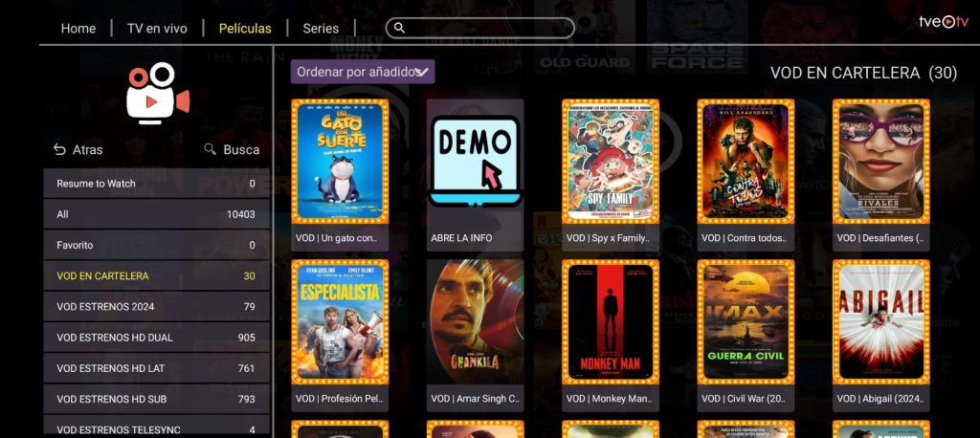Click the back arrow icon beside Atras
The height and width of the screenshot is (438, 980).
pyautogui.click(x=59, y=149)
